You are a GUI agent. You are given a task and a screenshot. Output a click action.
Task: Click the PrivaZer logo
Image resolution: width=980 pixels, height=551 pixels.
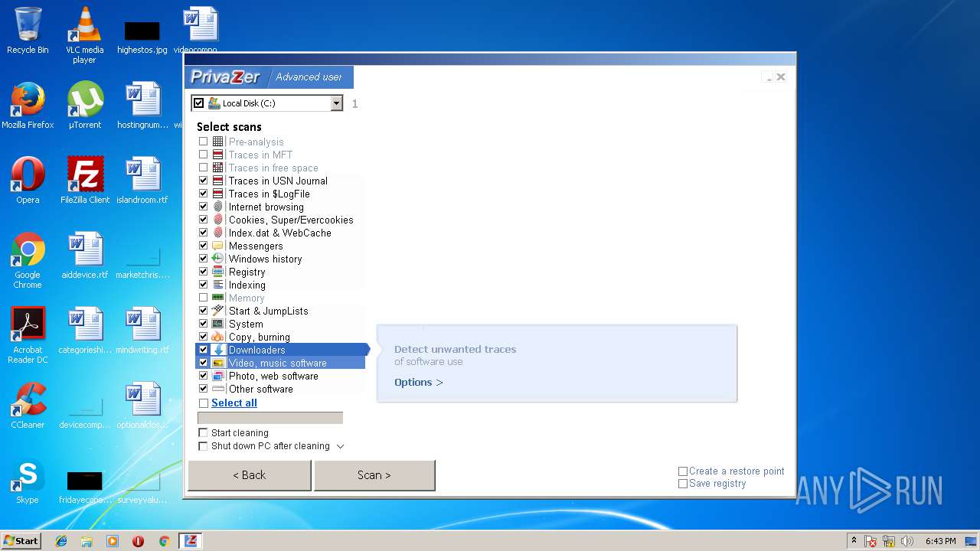[x=226, y=77]
